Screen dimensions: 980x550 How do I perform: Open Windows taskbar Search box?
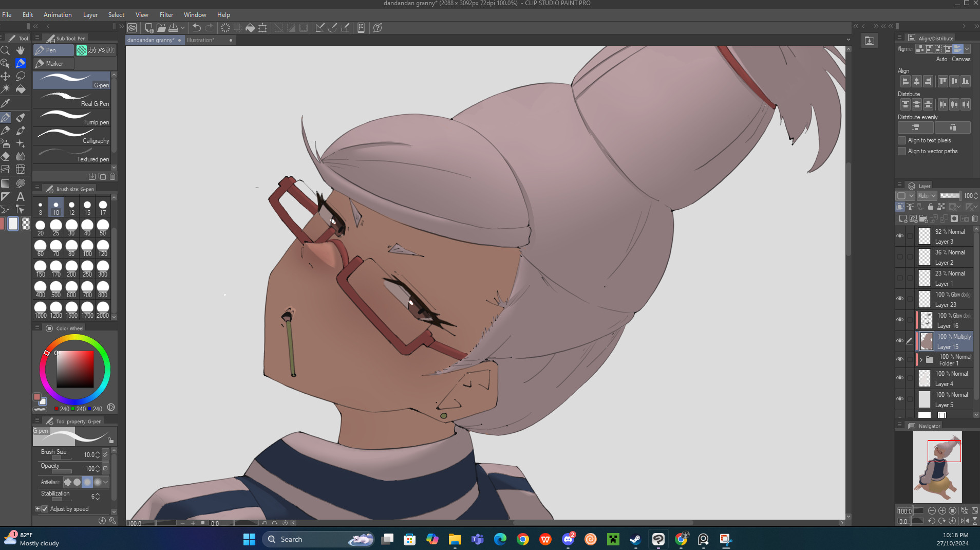tap(318, 539)
